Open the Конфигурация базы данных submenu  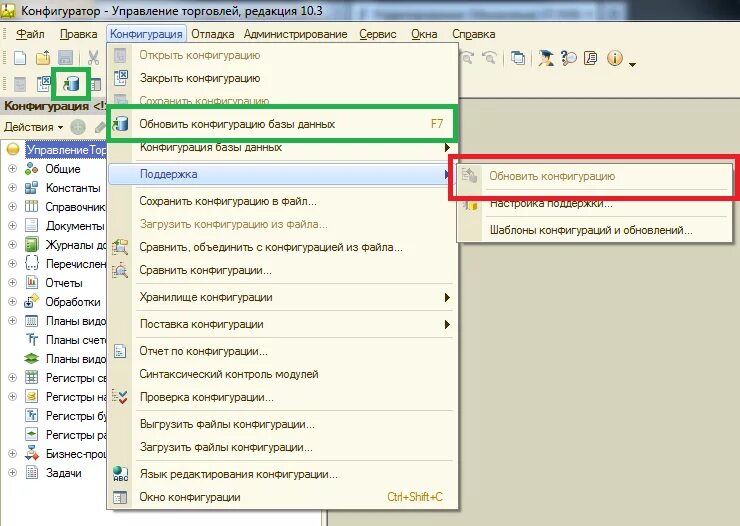pyautogui.click(x=282, y=147)
